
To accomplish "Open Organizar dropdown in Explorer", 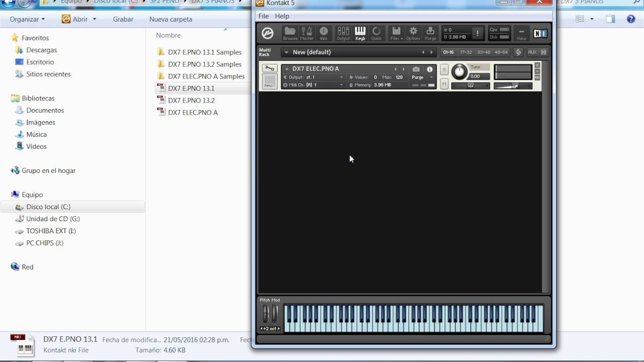I will (x=27, y=19).
